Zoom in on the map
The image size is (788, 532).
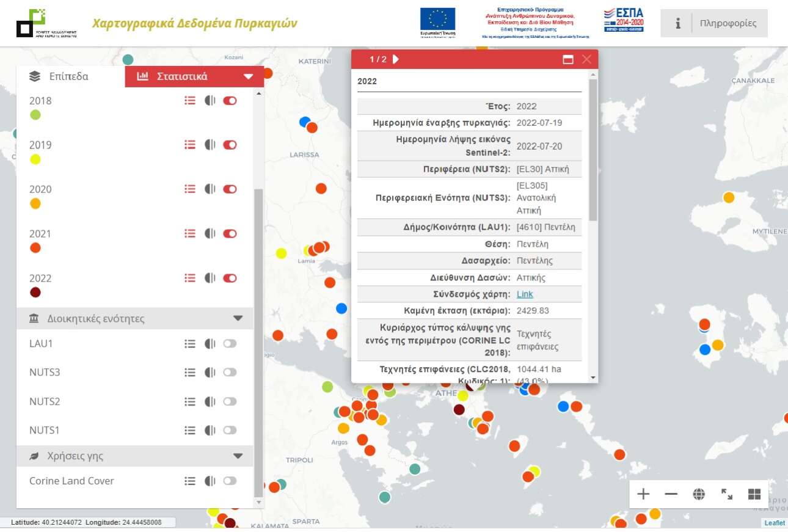643,494
